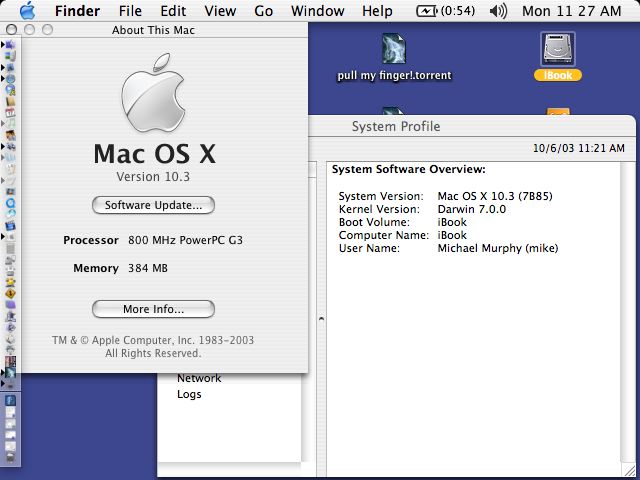
Task: Click the Software Update... button
Action: (153, 205)
